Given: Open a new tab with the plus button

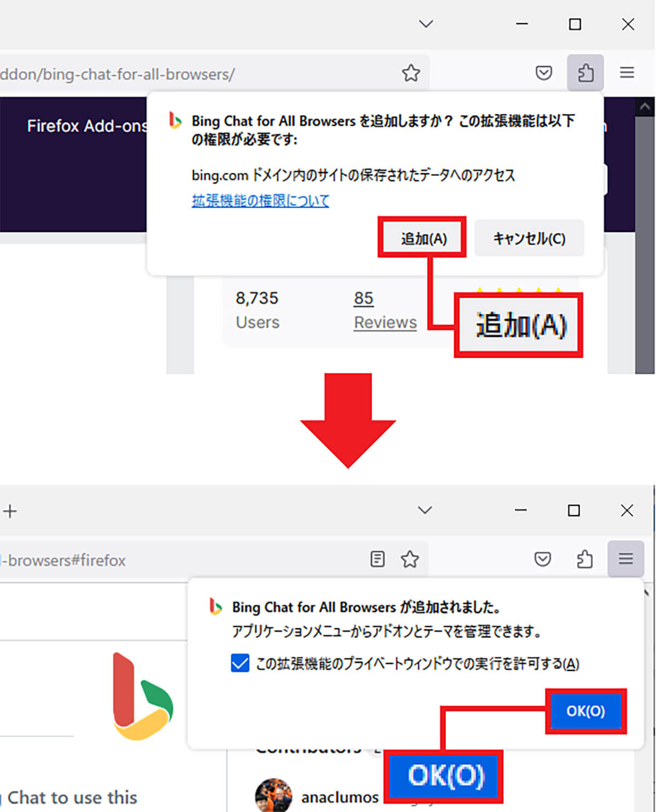Looking at the screenshot, I should [10, 511].
